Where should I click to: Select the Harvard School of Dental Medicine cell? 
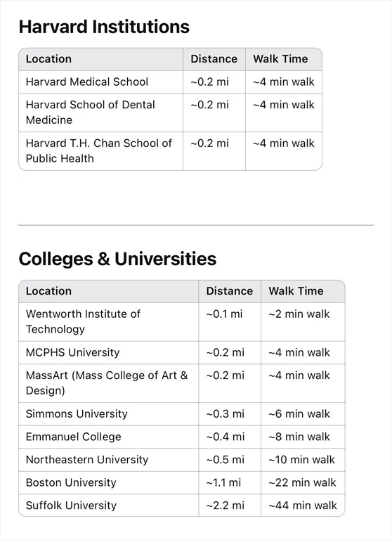(x=101, y=112)
